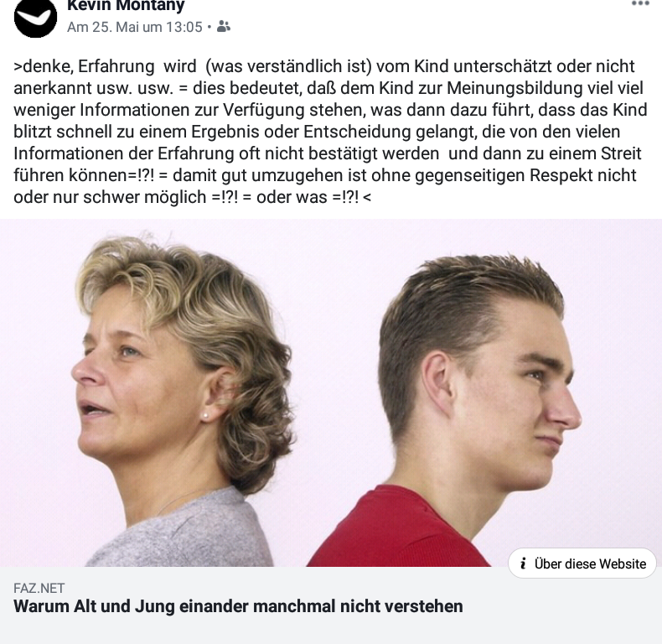Open article 'Warum Alt und Jung einander' headline
The height and width of the screenshot is (644, 662).
[238, 606]
